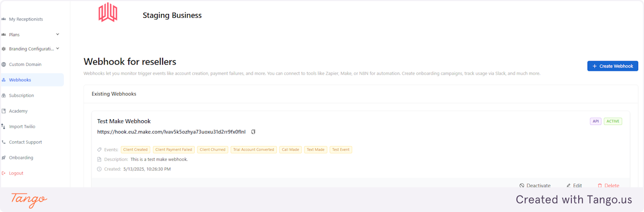Viewport: 644px width, 212px height.
Task: Click the Create Webhook button
Action: point(612,66)
